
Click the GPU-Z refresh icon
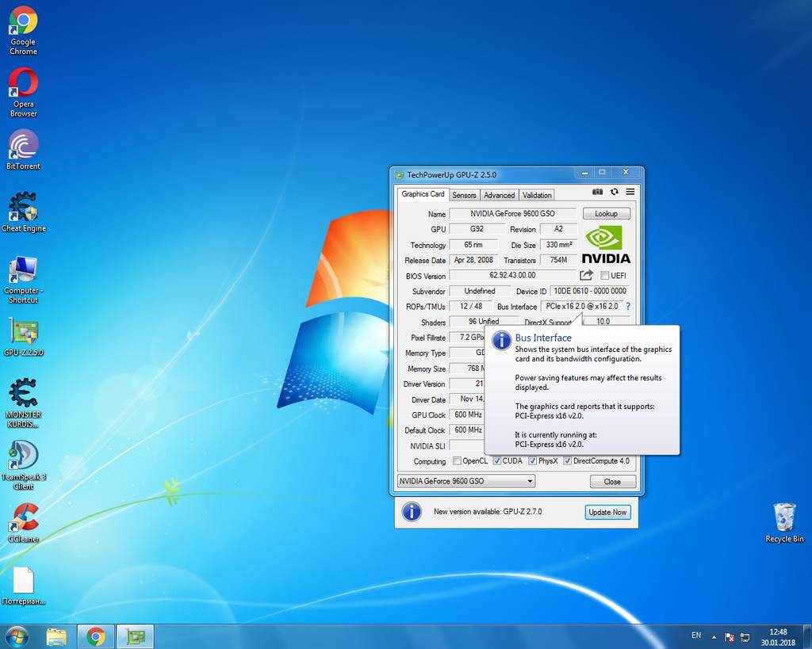[615, 192]
